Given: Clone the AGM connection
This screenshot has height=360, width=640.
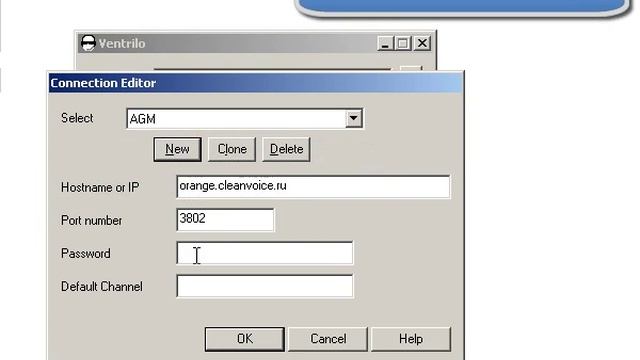Looking at the screenshot, I should pos(232,149).
